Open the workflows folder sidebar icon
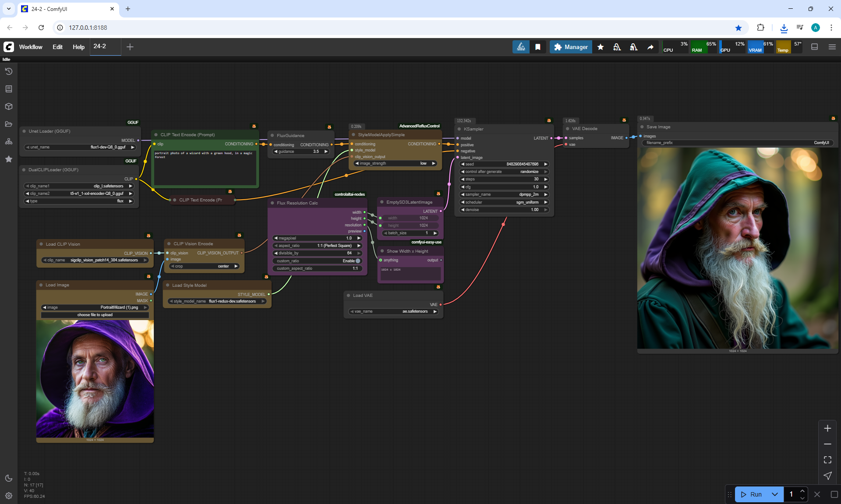Image resolution: width=841 pixels, height=504 pixels. click(9, 124)
